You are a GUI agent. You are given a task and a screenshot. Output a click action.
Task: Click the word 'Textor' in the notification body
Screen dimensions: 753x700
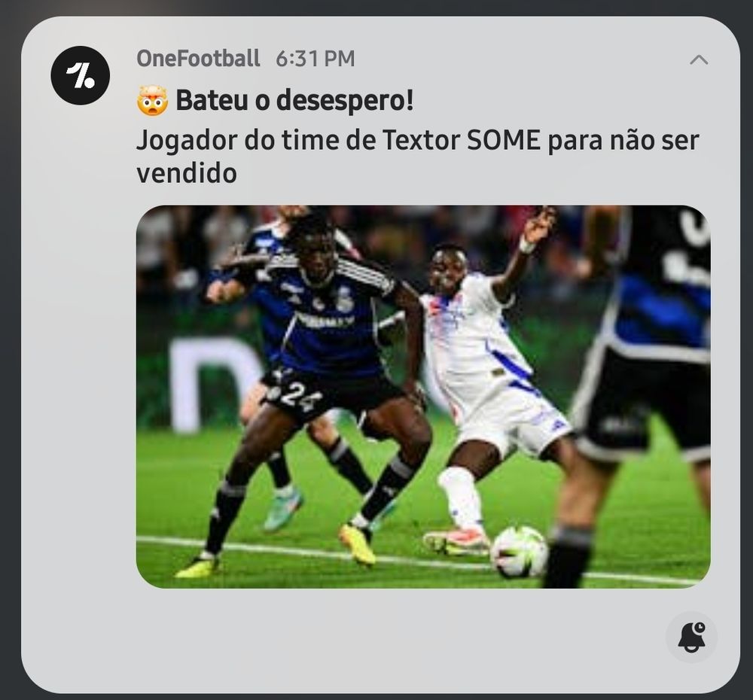(421, 140)
